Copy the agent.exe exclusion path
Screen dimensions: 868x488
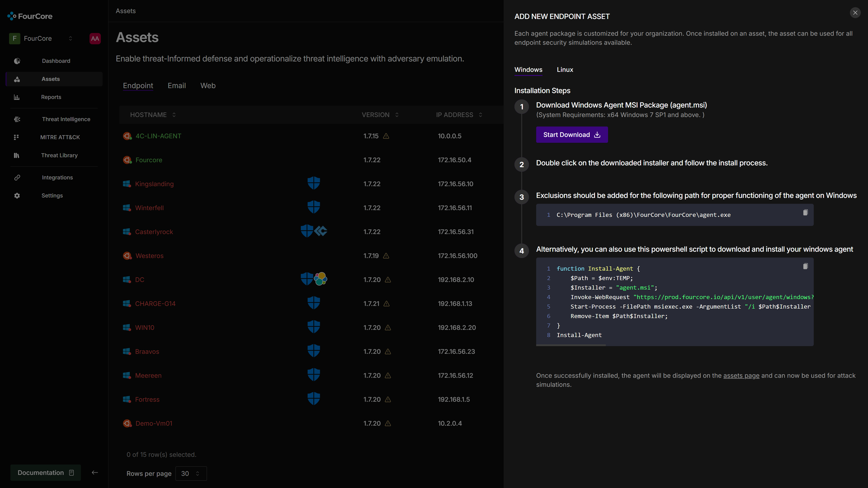(805, 213)
